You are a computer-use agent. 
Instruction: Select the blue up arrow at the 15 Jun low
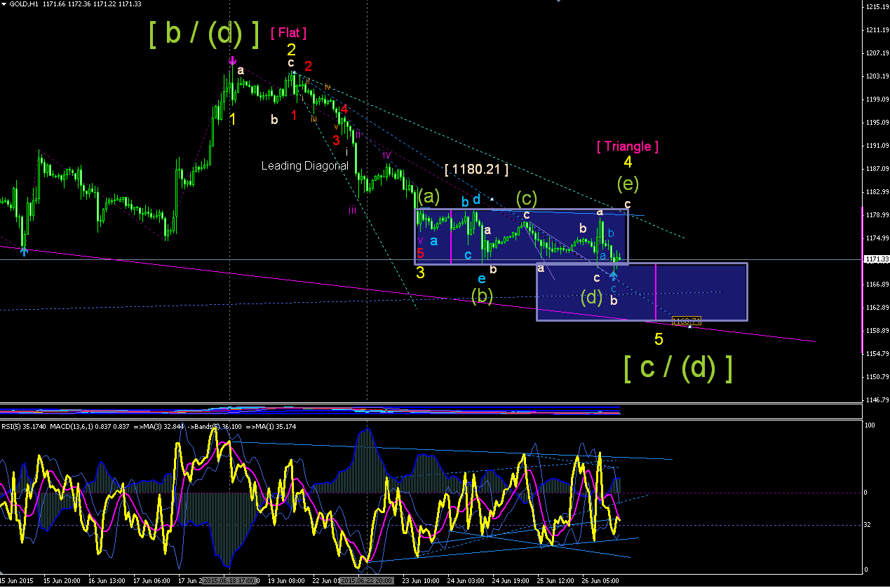pos(25,250)
